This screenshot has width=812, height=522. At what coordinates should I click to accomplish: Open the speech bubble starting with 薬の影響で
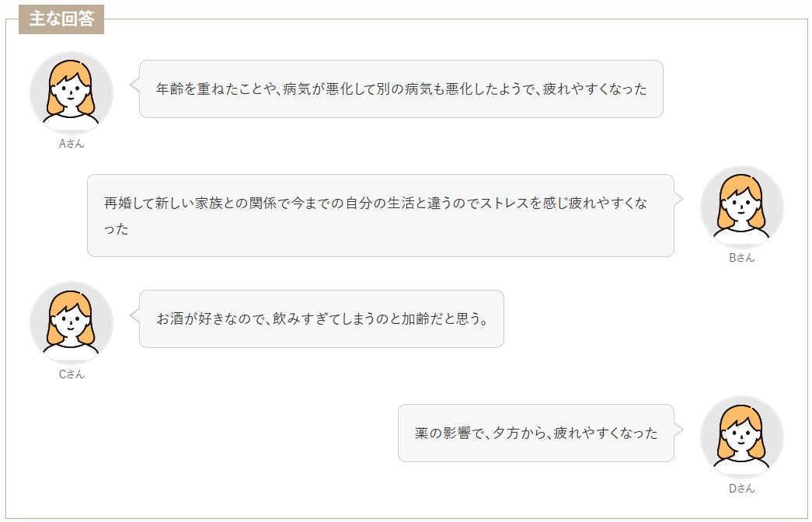[x=535, y=433]
